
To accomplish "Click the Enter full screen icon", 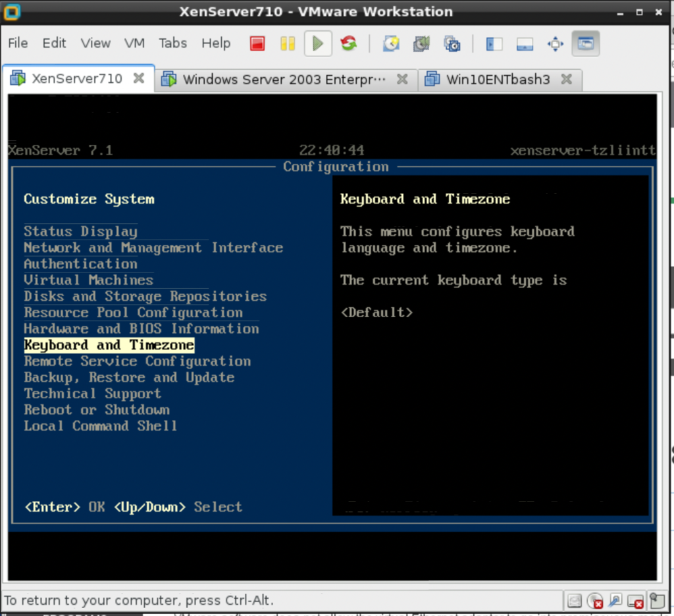I will (x=555, y=44).
